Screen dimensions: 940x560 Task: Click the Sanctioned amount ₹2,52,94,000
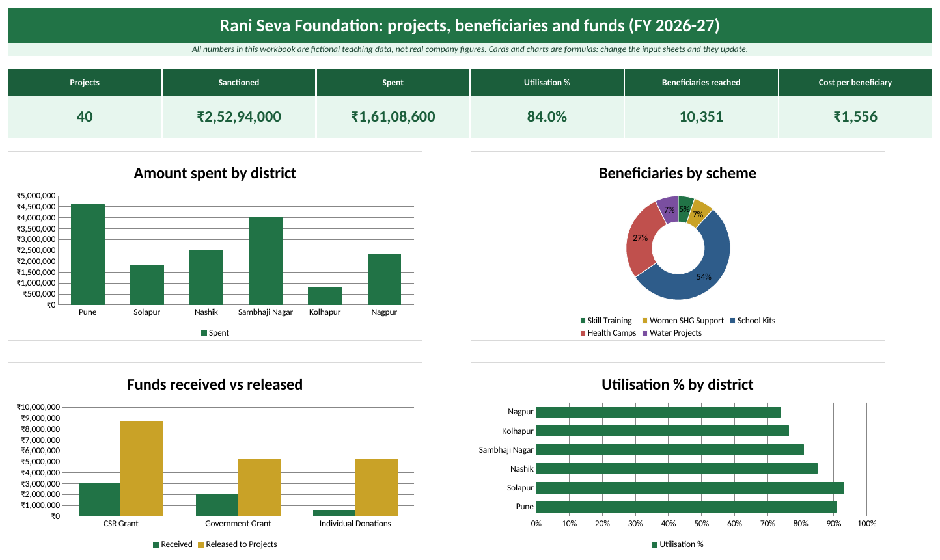point(239,117)
